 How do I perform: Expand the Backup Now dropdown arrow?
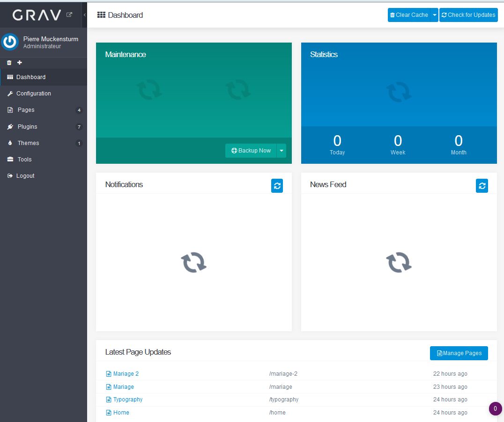tap(282, 151)
